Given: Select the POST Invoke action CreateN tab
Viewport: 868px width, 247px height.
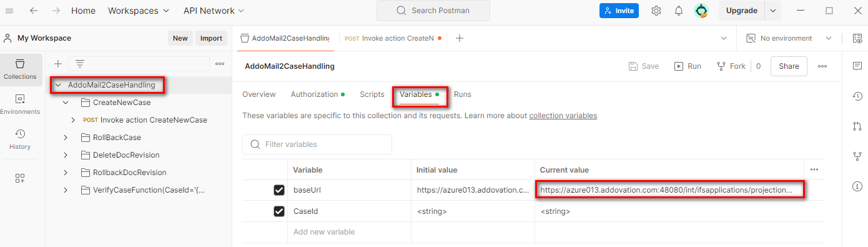Looking at the screenshot, I should click(x=393, y=38).
